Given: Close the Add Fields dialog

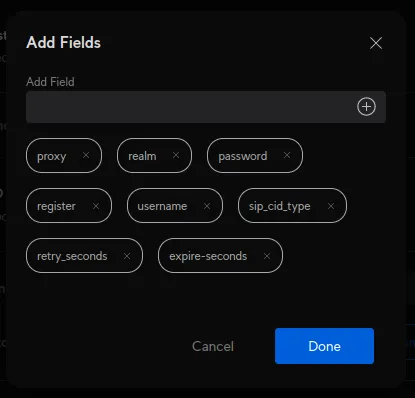Looking at the screenshot, I should click(376, 43).
